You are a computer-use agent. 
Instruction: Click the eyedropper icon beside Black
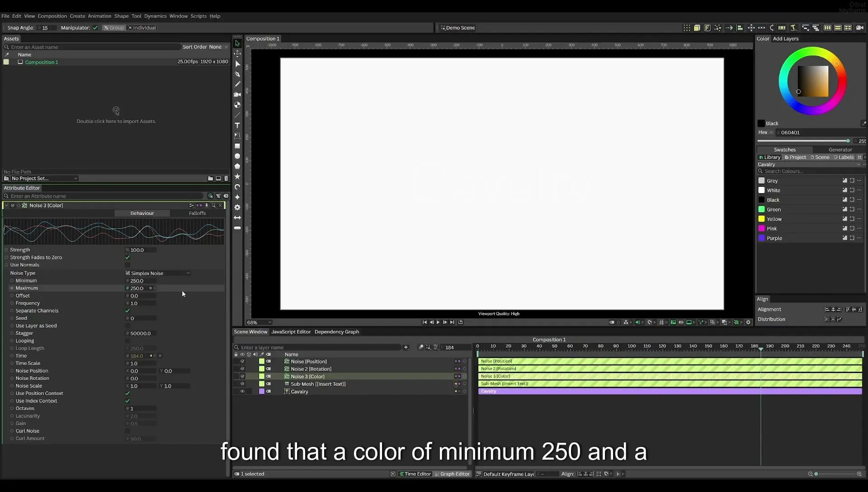pos(863,123)
